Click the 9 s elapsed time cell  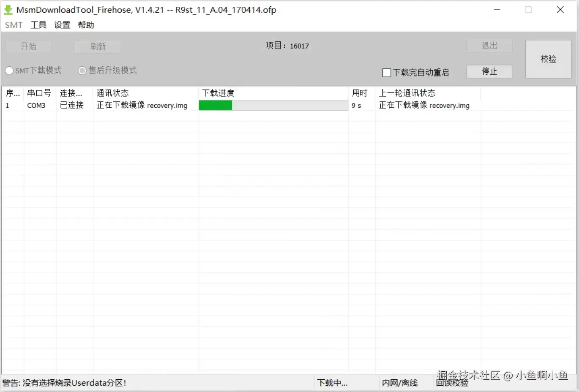[x=356, y=106]
